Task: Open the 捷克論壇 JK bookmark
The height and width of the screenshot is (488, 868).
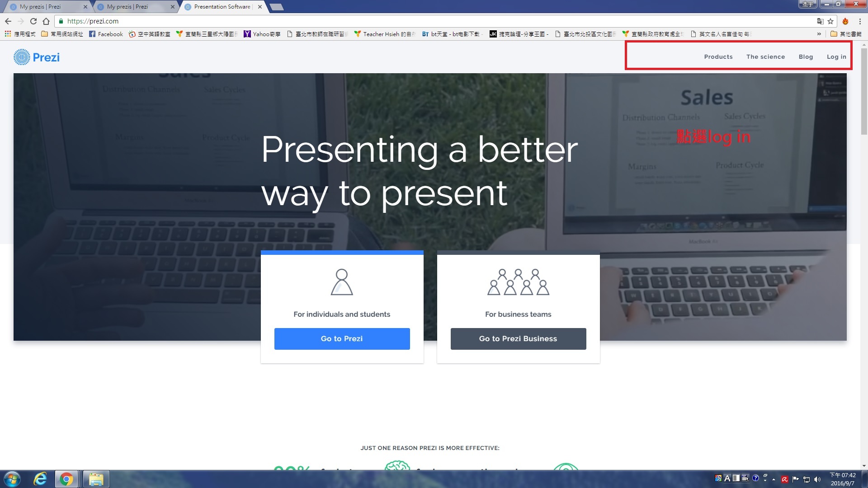Action: point(519,34)
